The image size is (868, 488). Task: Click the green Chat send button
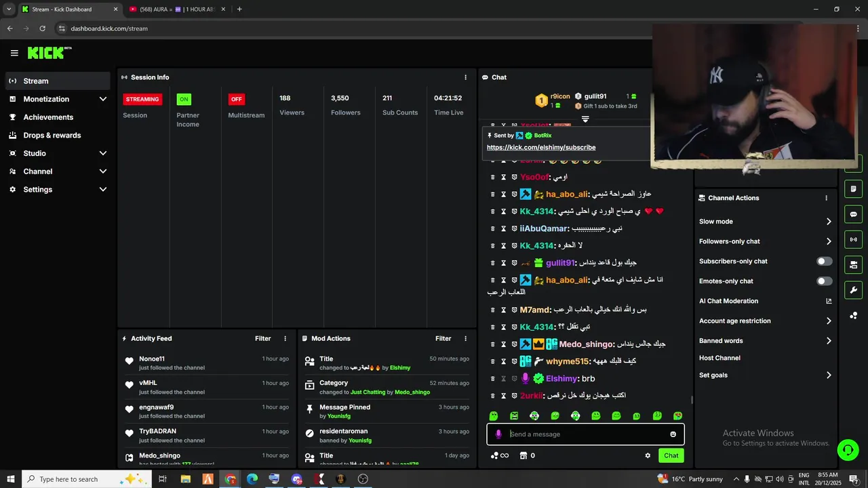point(671,455)
